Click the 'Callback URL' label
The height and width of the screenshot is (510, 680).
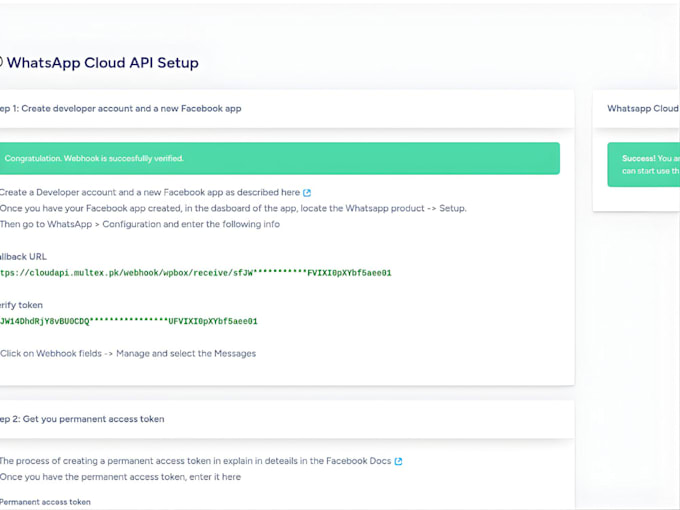click(23, 257)
